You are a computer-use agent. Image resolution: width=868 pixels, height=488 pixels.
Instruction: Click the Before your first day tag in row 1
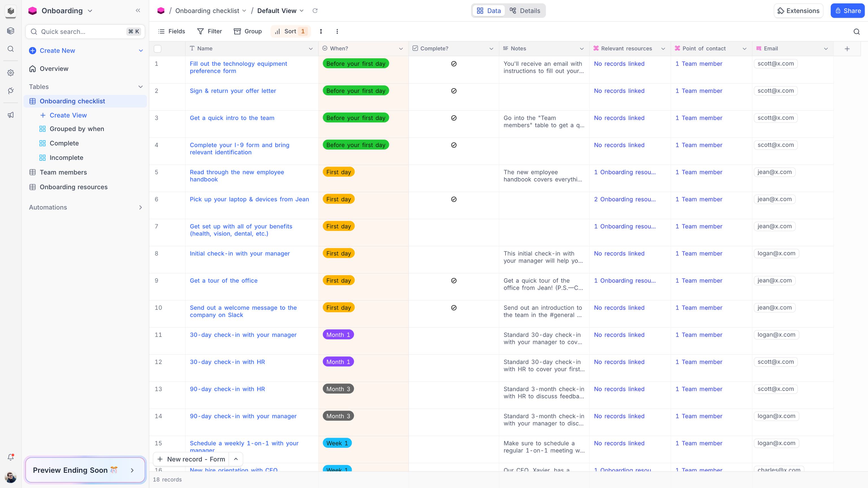coord(356,64)
